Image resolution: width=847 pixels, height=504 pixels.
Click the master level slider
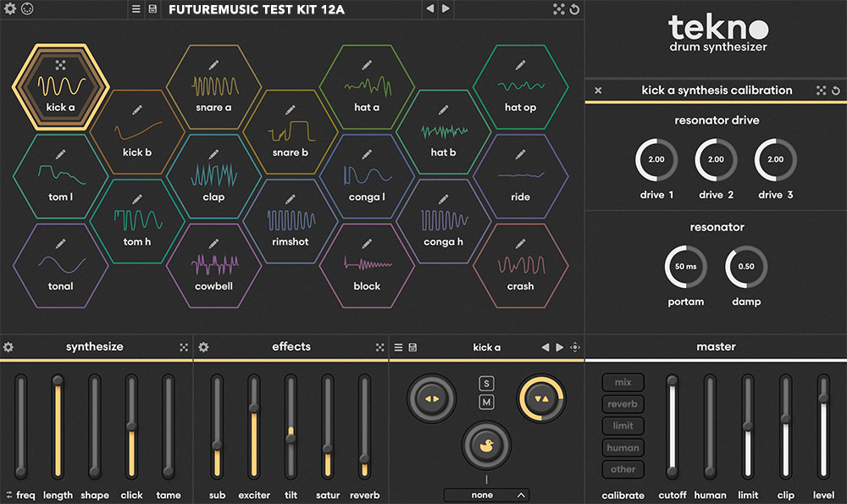(x=823, y=427)
